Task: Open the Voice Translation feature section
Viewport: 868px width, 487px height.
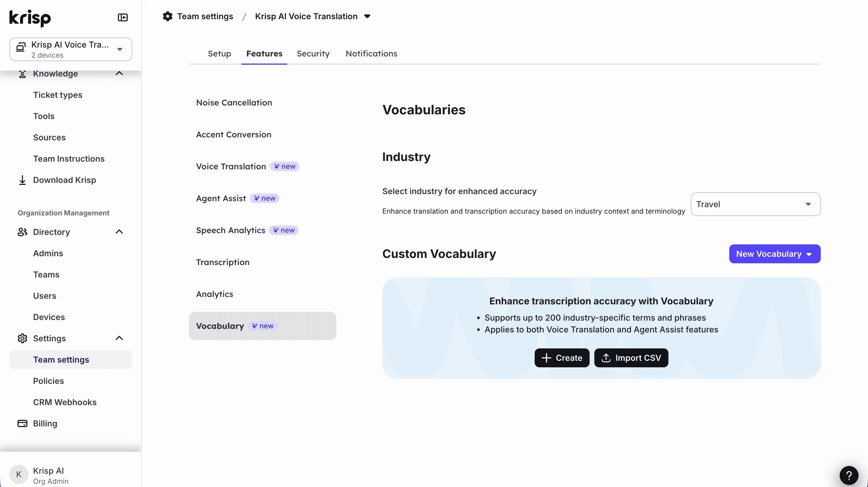Action: point(231,166)
